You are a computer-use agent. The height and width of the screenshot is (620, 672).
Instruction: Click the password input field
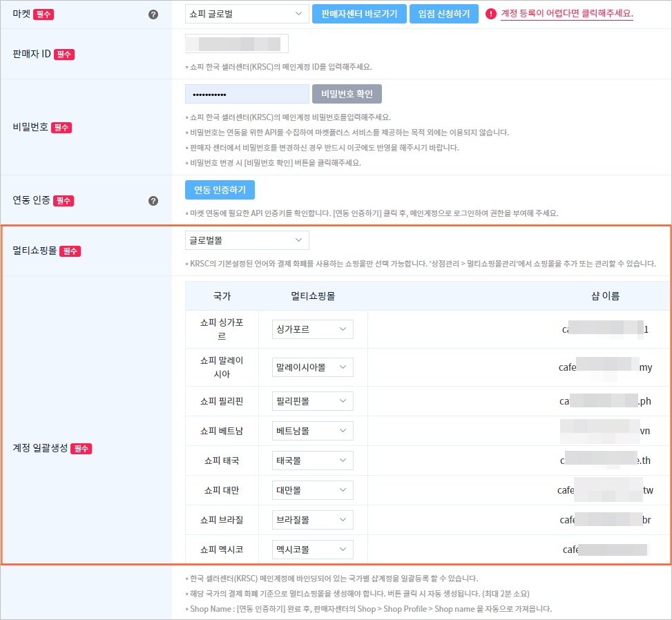tap(247, 94)
